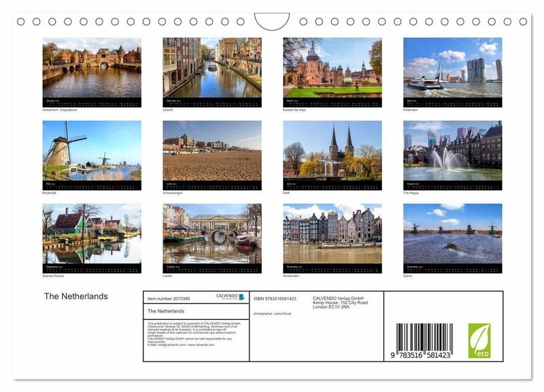544x392 pixels.
Task: Open the Zaans windmills December photo
Action: (x=452, y=234)
